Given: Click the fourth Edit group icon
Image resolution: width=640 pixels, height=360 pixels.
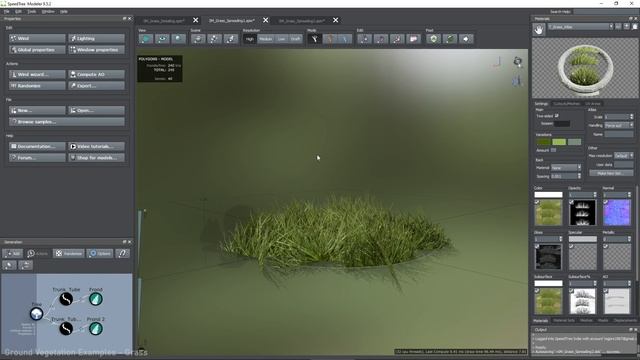Looking at the screenshot, I should tap(413, 39).
